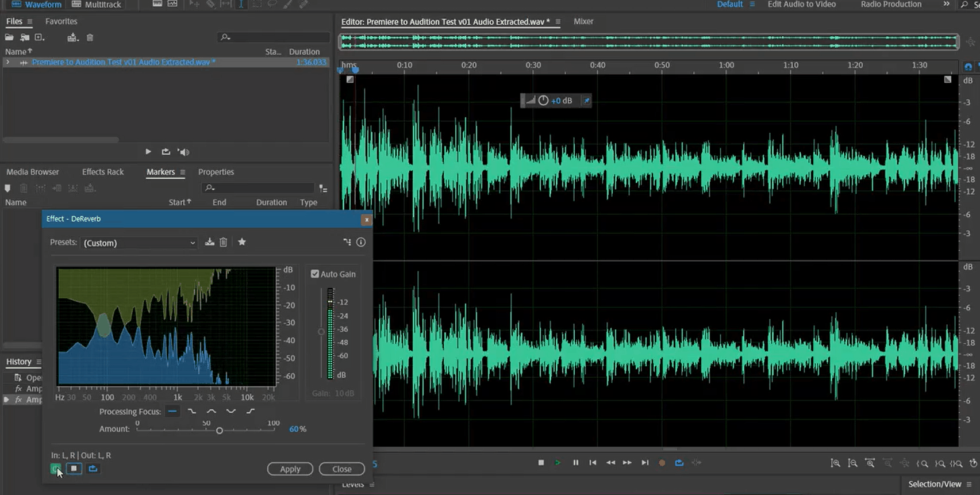The image size is (980, 495).
Task: Delete the current DeReverb preset
Action: coord(224,242)
